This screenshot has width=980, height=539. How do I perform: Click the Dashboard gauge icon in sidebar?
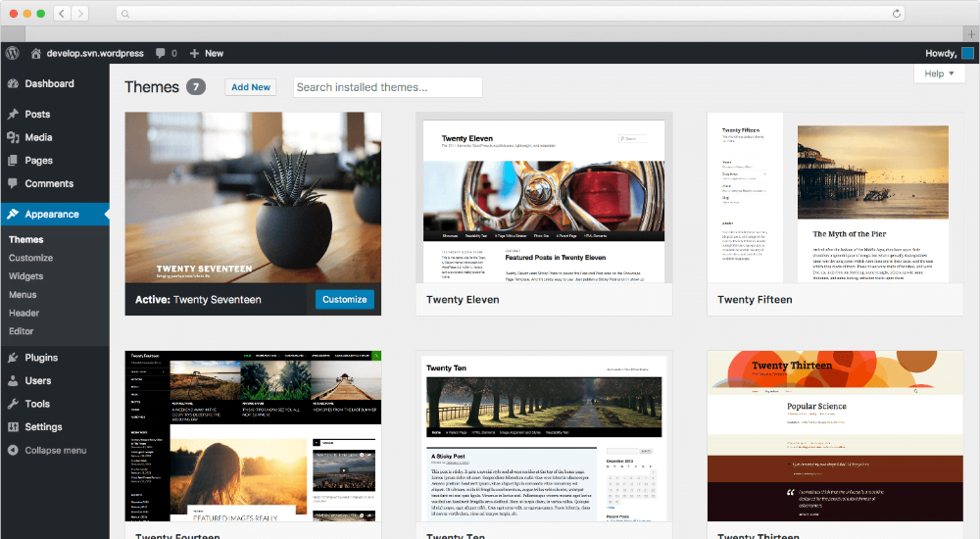pyautogui.click(x=13, y=83)
